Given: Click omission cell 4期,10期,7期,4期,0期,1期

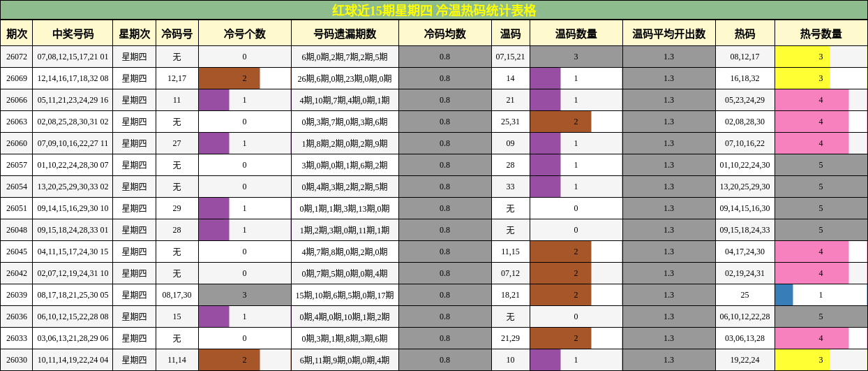Looking at the screenshot, I should (x=345, y=100).
